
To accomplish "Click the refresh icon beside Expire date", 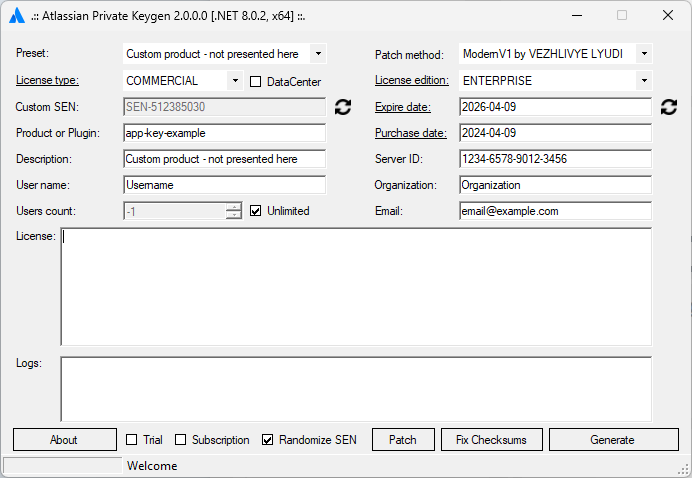I will (x=669, y=107).
